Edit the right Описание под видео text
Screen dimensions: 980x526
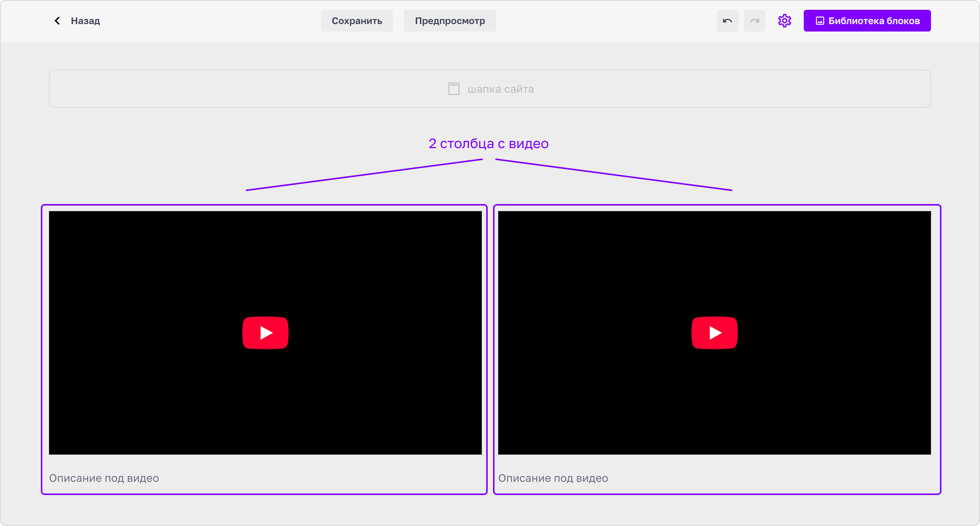[553, 478]
